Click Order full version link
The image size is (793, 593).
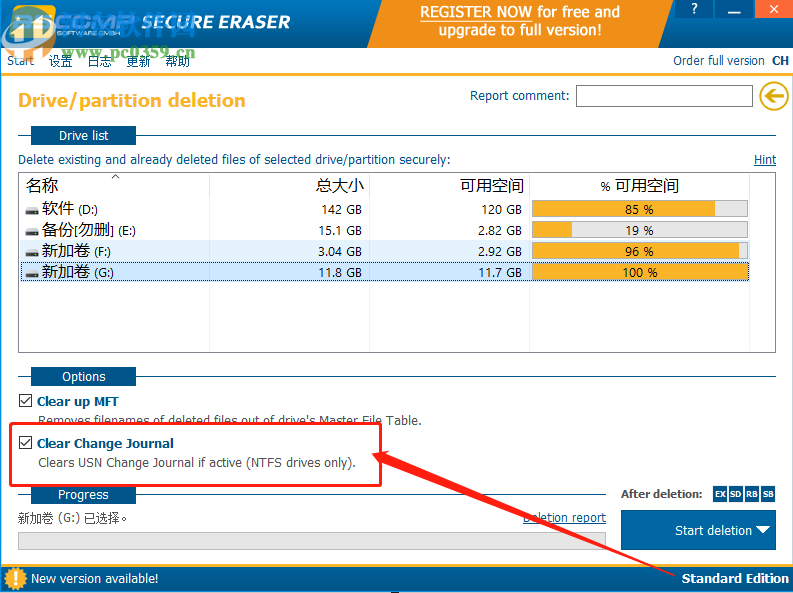point(719,61)
